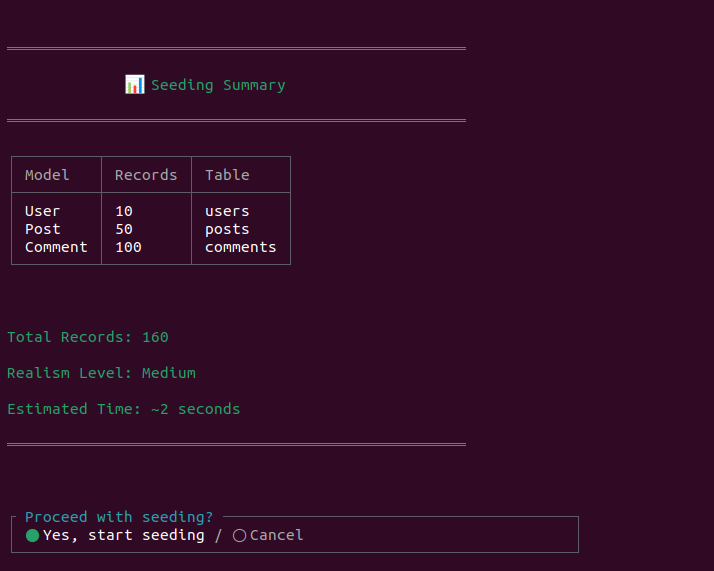
Task: Select the User row in Model column
Action: 42,211
